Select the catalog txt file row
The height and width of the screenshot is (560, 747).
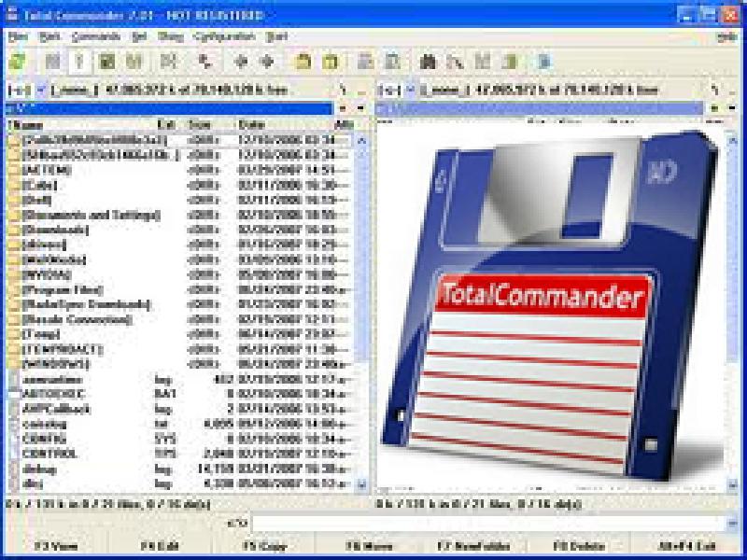(x=180, y=424)
